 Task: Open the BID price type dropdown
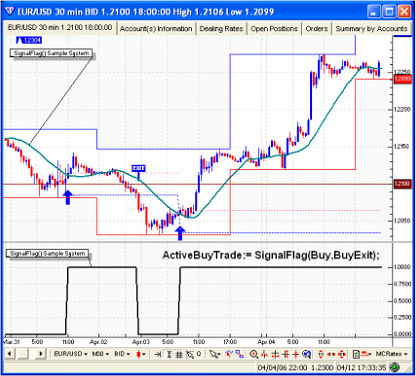coord(122,354)
